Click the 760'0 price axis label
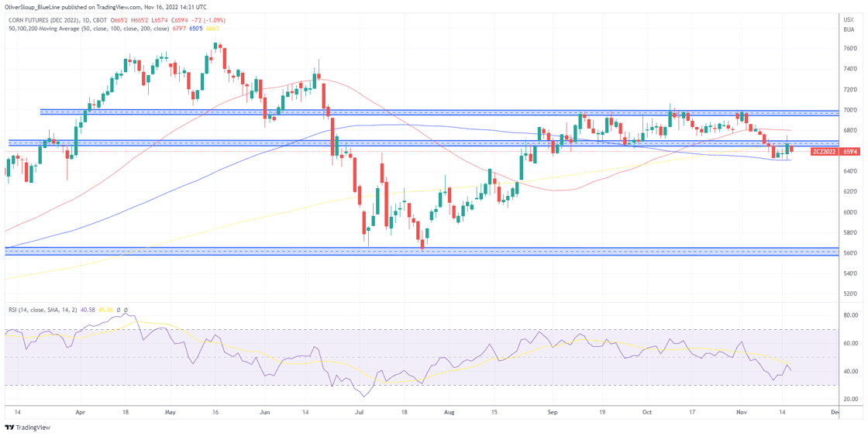The image size is (868, 436). pos(851,50)
